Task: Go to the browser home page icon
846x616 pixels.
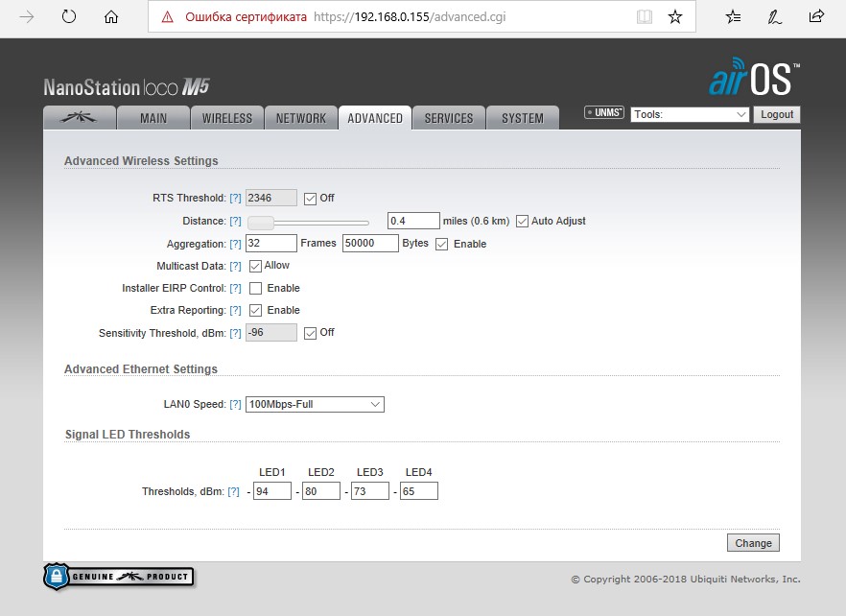Action: tap(111, 16)
